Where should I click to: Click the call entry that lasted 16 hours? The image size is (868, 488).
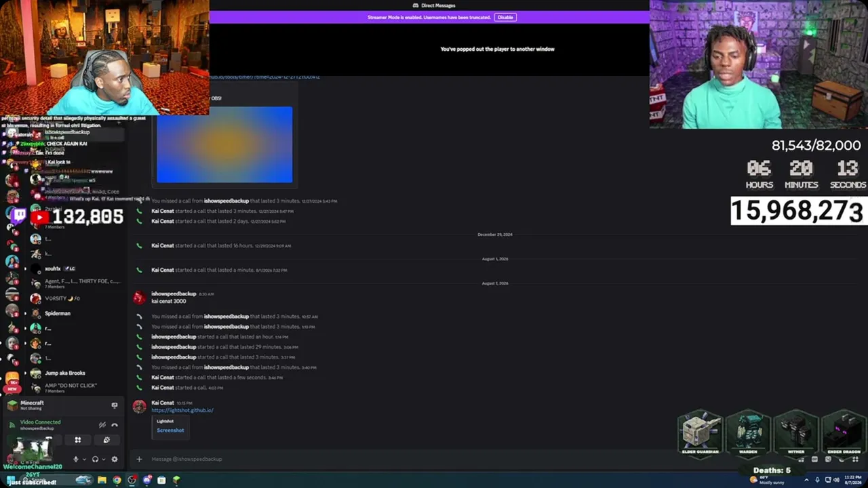(221, 245)
